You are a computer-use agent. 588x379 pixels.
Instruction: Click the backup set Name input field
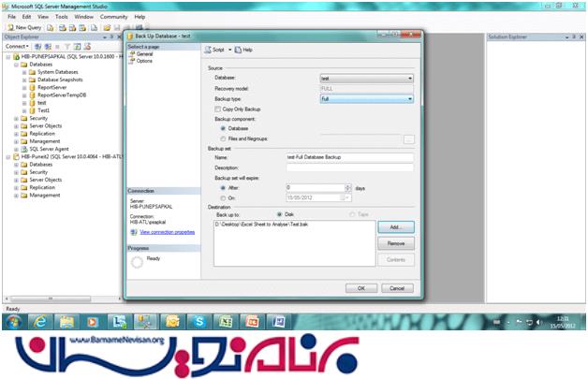click(350, 157)
